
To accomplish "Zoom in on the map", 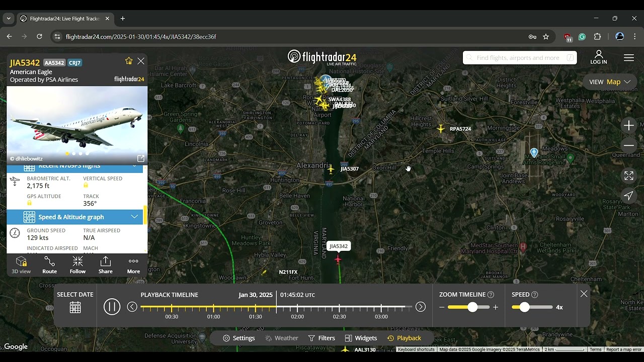I will 629,126.
